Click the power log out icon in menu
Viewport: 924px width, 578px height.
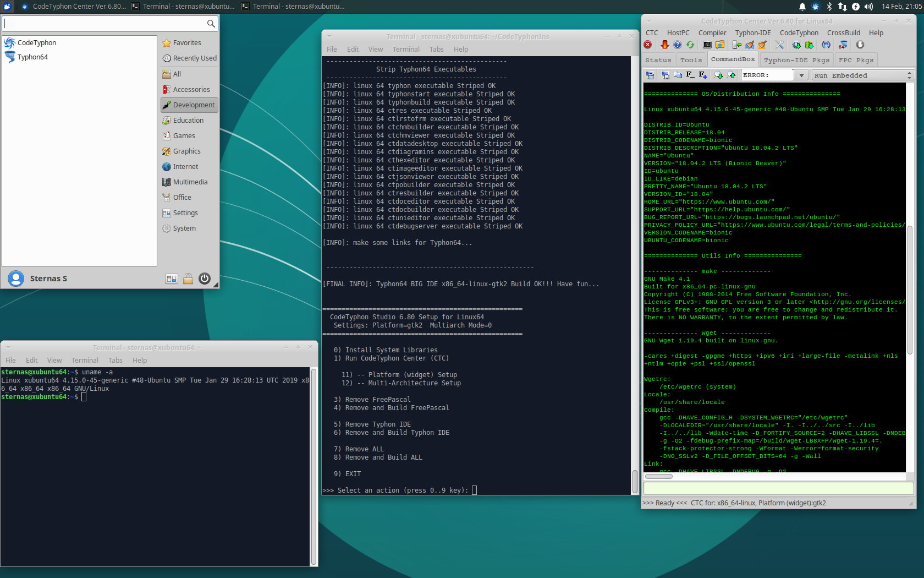tap(205, 279)
